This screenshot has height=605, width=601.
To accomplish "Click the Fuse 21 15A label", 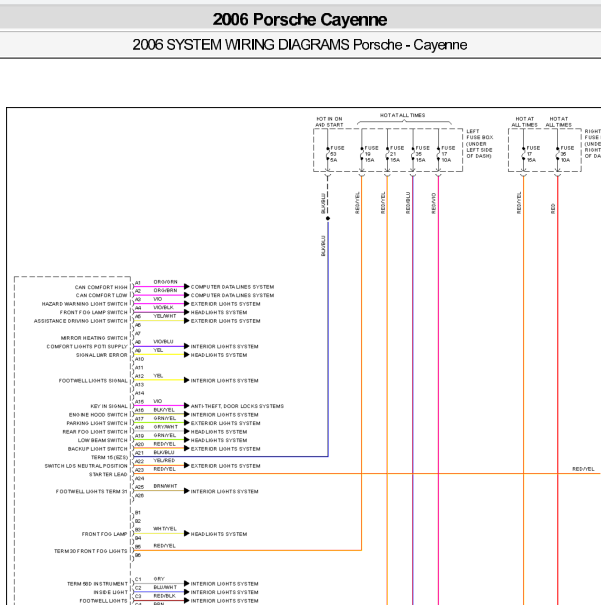I will [397, 154].
